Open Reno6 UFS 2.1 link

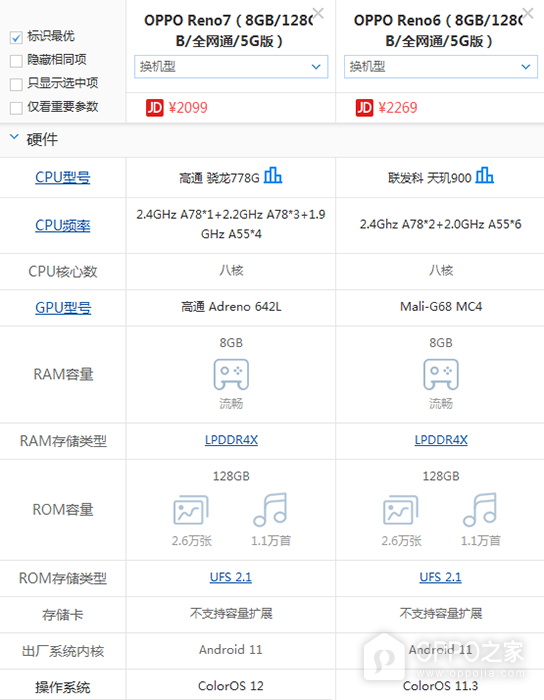point(440,577)
